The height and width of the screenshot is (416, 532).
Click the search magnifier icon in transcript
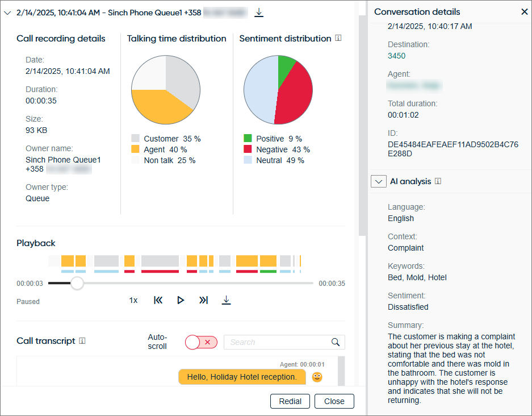[x=336, y=342]
